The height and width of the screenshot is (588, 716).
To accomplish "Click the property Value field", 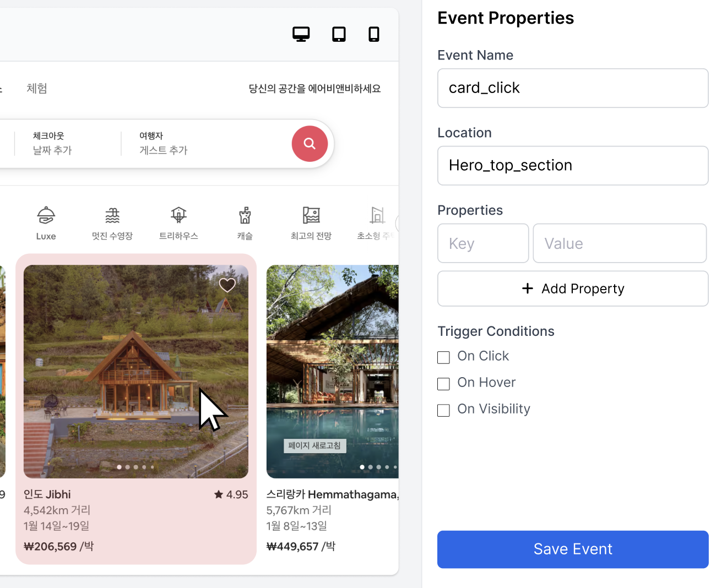I will point(620,243).
